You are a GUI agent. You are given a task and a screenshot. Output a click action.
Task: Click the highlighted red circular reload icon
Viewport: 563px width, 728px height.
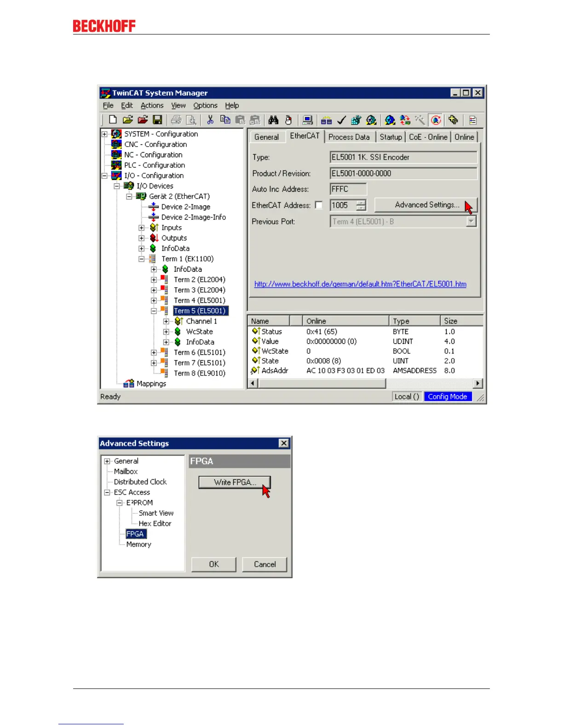(436, 120)
